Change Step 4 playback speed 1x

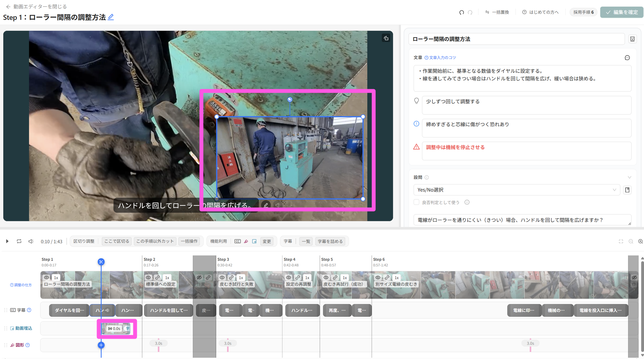pyautogui.click(x=307, y=278)
